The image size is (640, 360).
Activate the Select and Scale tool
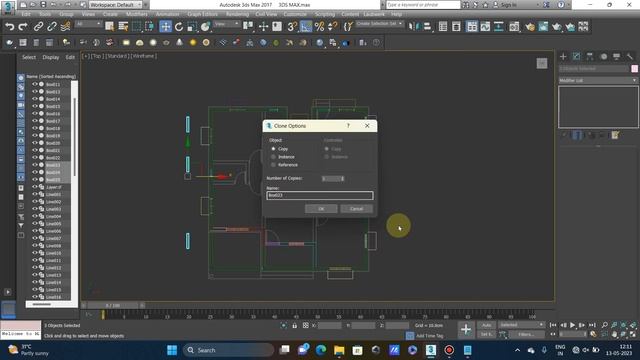coord(192,27)
